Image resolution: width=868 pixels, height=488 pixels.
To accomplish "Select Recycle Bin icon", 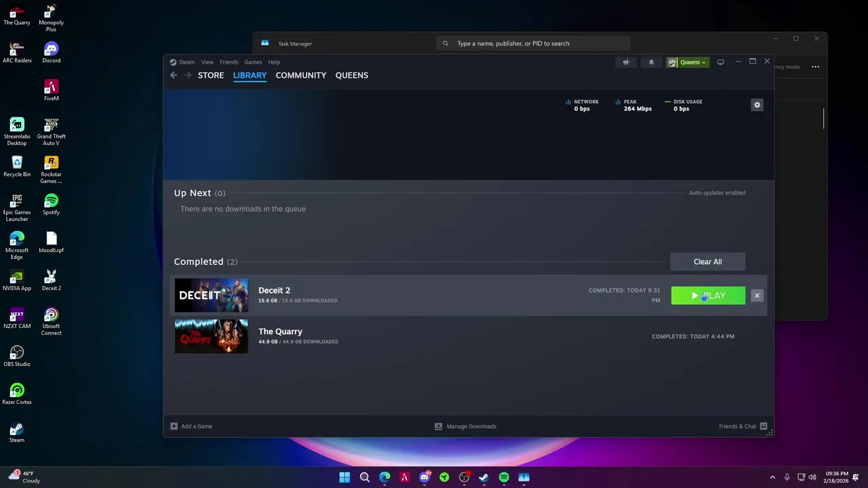I will point(17,167).
